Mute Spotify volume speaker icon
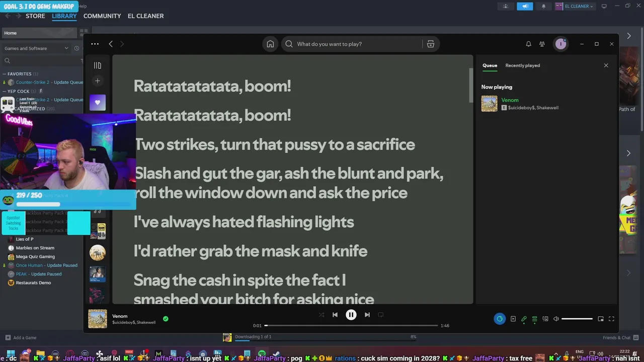This screenshot has width=644, height=362. (556, 319)
